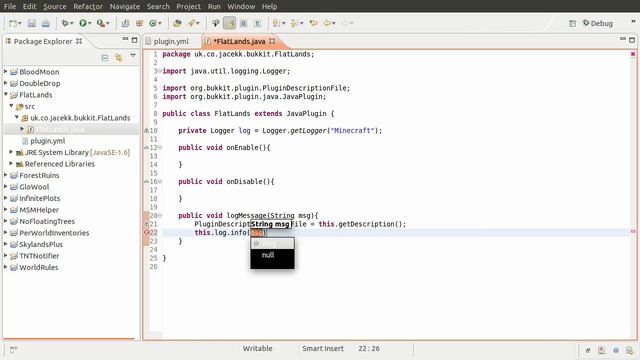Show hidden perspectives via double-arrow
Image resolution: width=640 pixels, height=360 pixels.
click(x=633, y=21)
